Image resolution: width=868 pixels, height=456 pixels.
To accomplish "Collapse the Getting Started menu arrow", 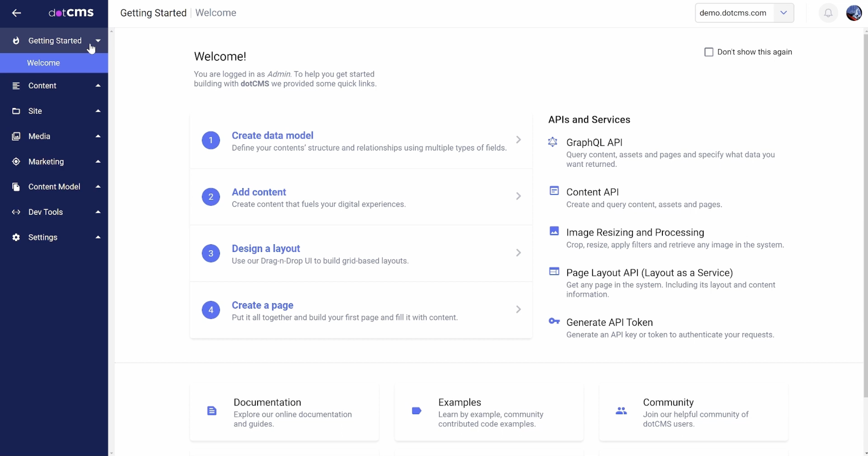I will [x=98, y=41].
